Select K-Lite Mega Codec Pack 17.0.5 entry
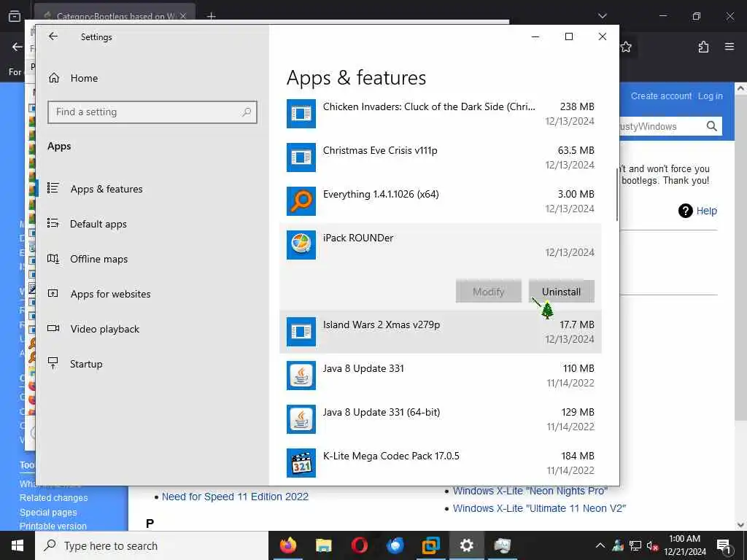This screenshot has width=747, height=560. coord(440,463)
